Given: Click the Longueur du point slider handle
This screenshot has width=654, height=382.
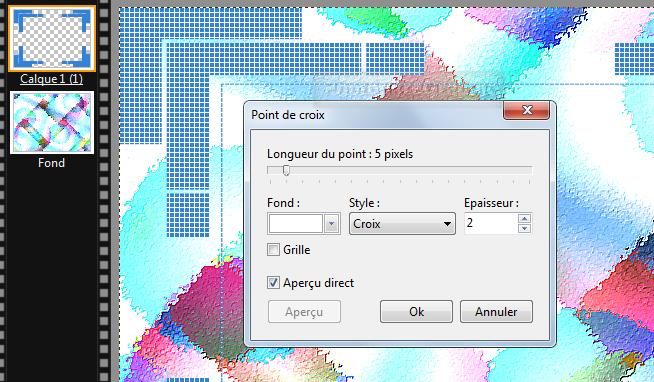Looking at the screenshot, I should coord(287,170).
